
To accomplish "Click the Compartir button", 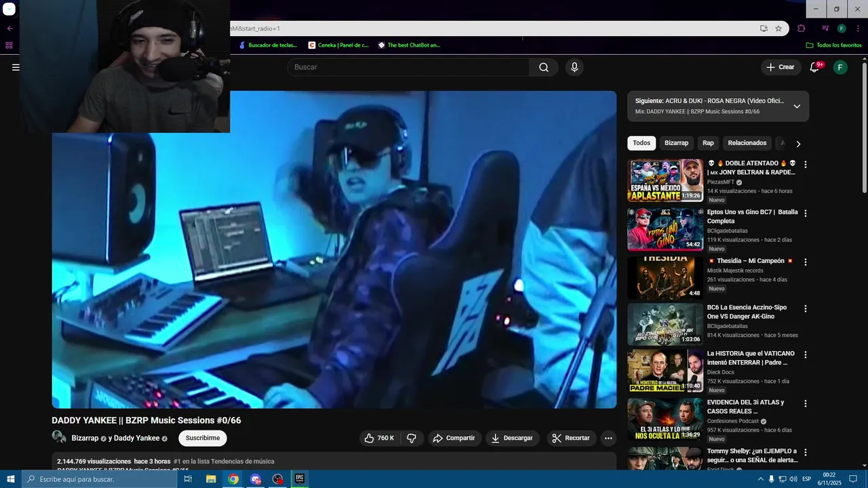I will point(454,438).
